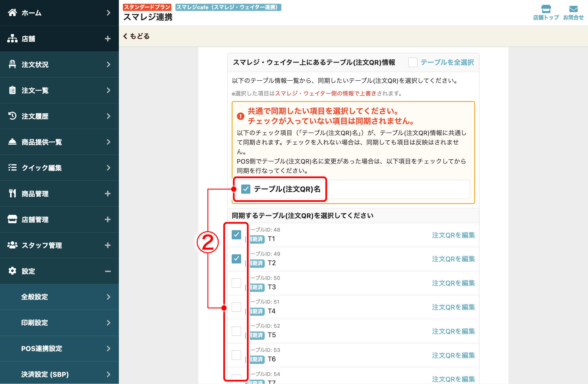The height and width of the screenshot is (384, 588).
Task: Click 注文QRを編集 for table T2
Action: [453, 259]
